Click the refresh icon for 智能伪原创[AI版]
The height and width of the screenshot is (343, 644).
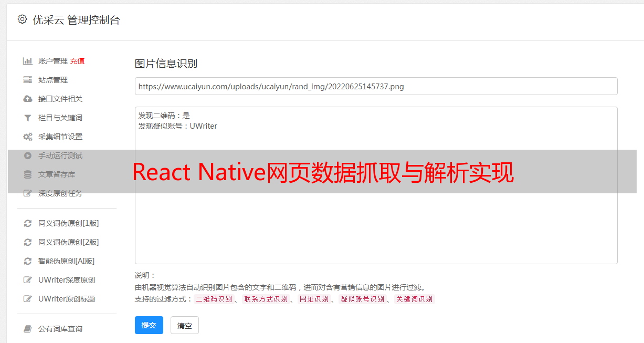28,261
